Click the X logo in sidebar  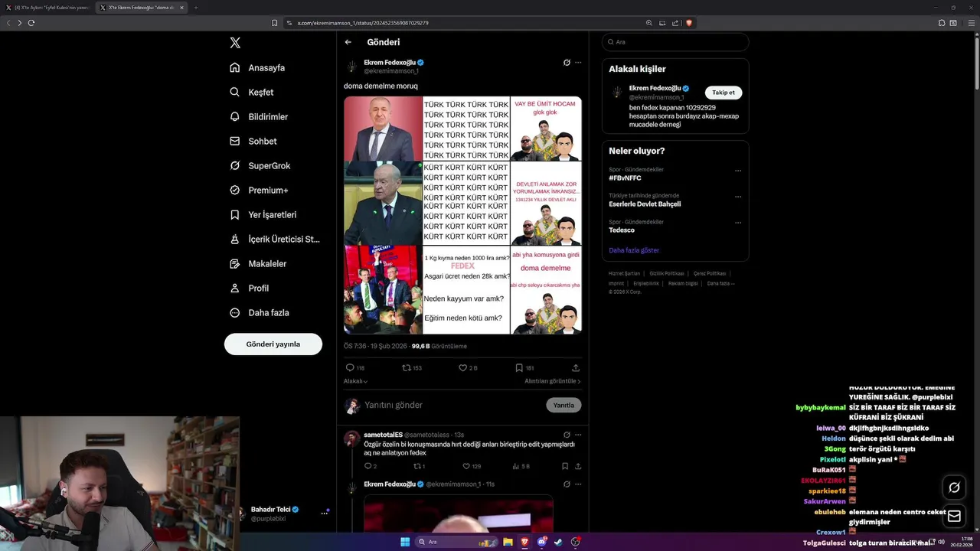pos(235,43)
